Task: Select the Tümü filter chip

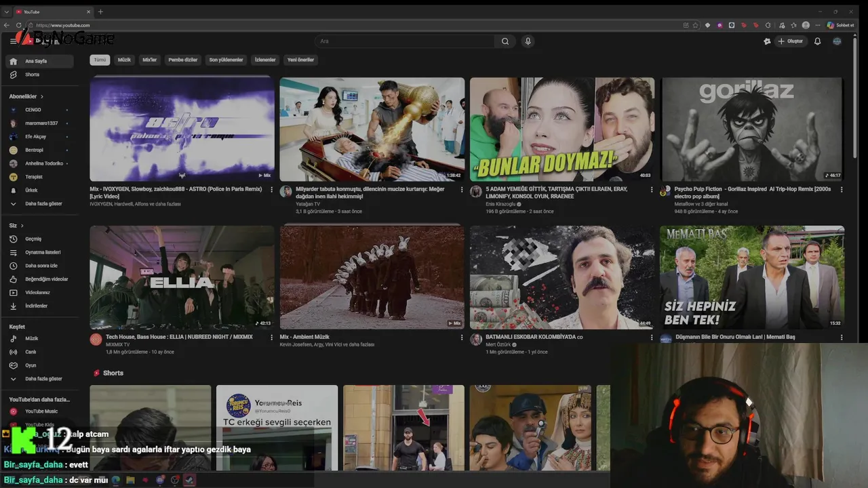Action: click(x=100, y=60)
